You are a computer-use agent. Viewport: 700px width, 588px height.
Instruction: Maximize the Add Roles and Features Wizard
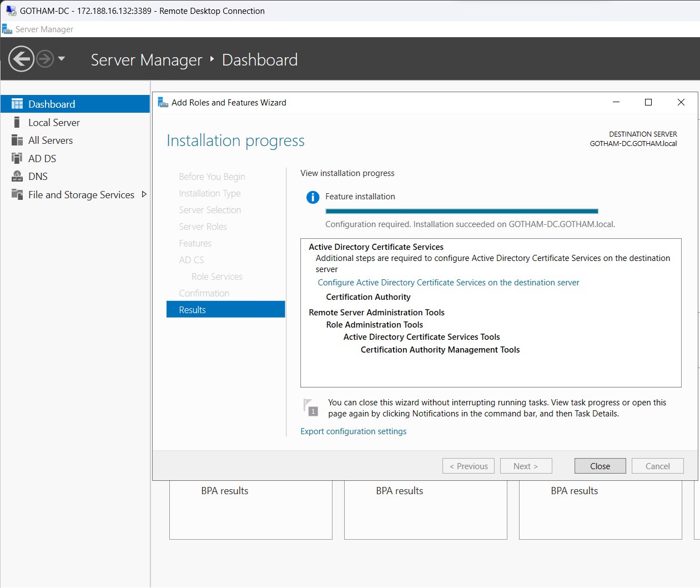(648, 102)
